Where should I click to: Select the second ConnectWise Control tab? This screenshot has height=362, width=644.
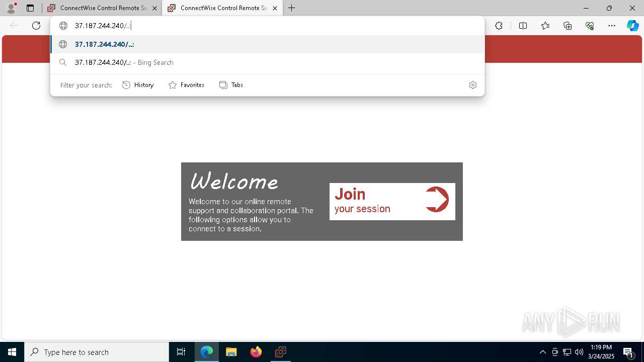point(221,8)
